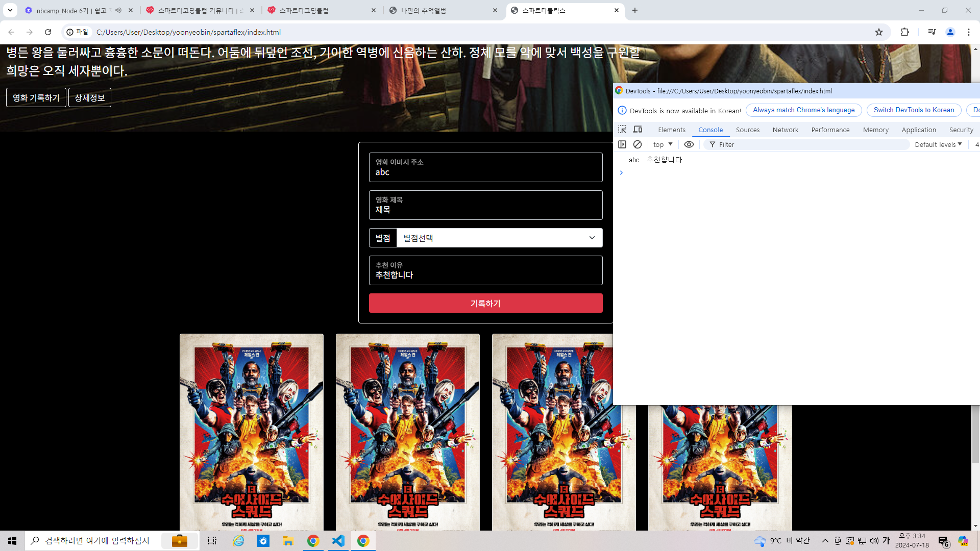This screenshot has height=551, width=980.
Task: Open the Sources tab
Action: point(748,130)
